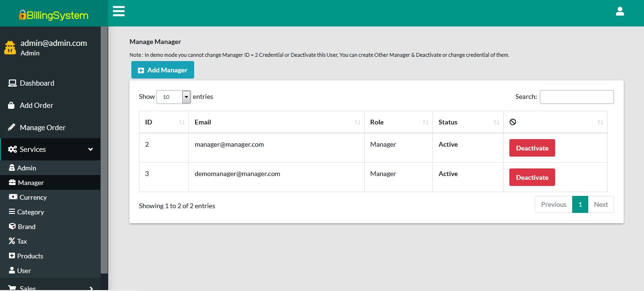Open Dashboard from the sidebar
The image size is (644, 291).
click(37, 83)
